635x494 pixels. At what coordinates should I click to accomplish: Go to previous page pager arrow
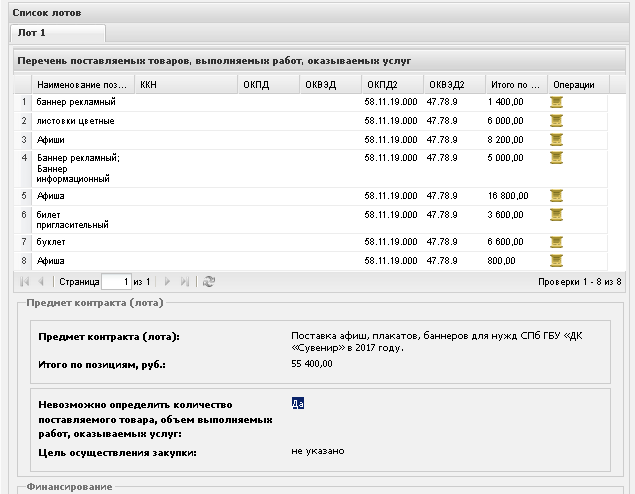41,281
